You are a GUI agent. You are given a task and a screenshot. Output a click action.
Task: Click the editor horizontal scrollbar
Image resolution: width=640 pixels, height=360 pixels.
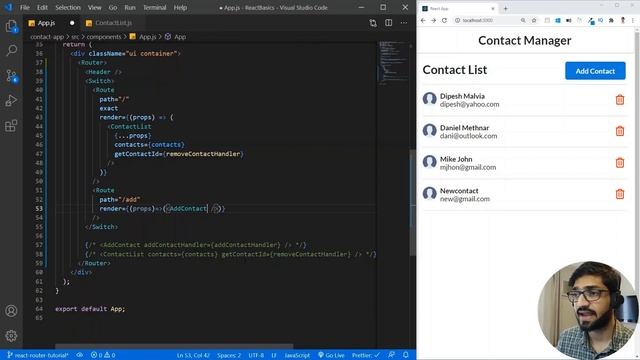pos(174,346)
